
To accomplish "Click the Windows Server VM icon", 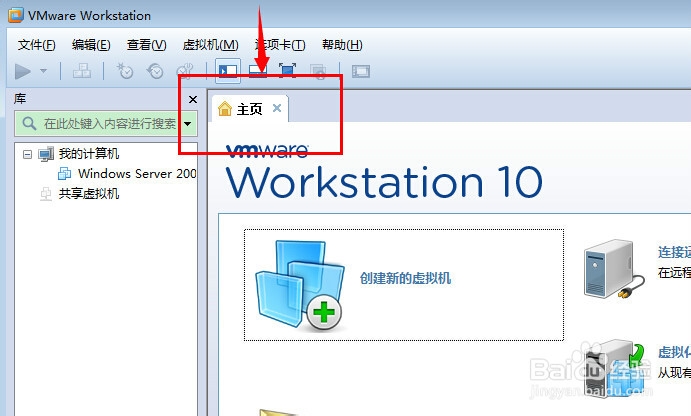I will coord(64,174).
